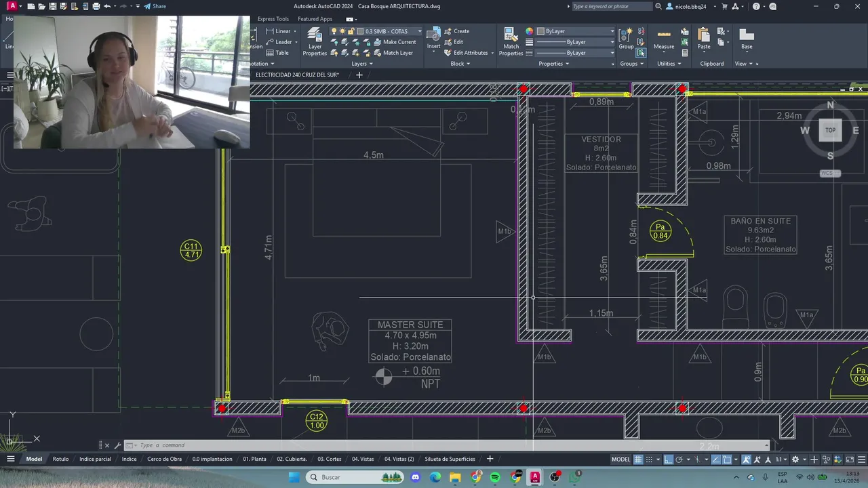The height and width of the screenshot is (488, 868).
Task: Open the Edit Attributes dropdown arrow
Action: click(x=492, y=53)
